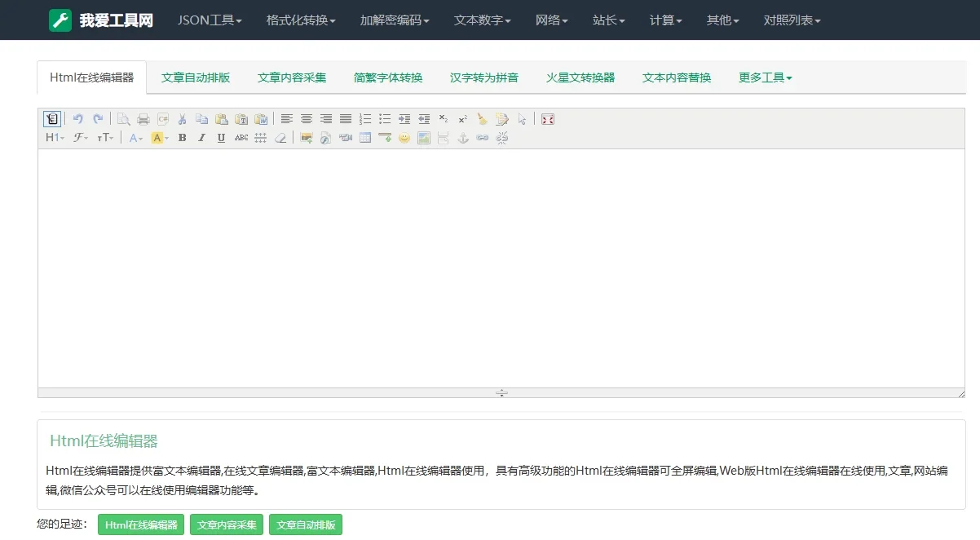
Task: Switch to the 简繁字体转换 tab
Action: coord(387,77)
